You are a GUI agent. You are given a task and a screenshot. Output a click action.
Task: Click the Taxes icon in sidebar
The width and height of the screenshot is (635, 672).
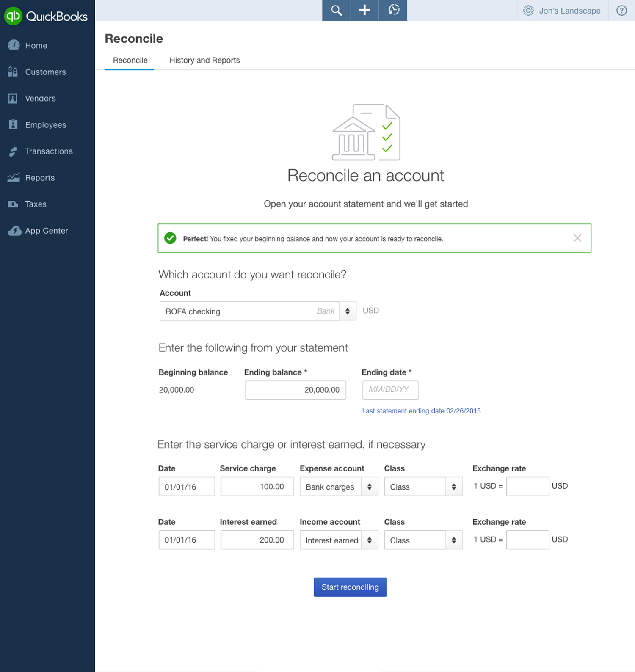tap(13, 204)
